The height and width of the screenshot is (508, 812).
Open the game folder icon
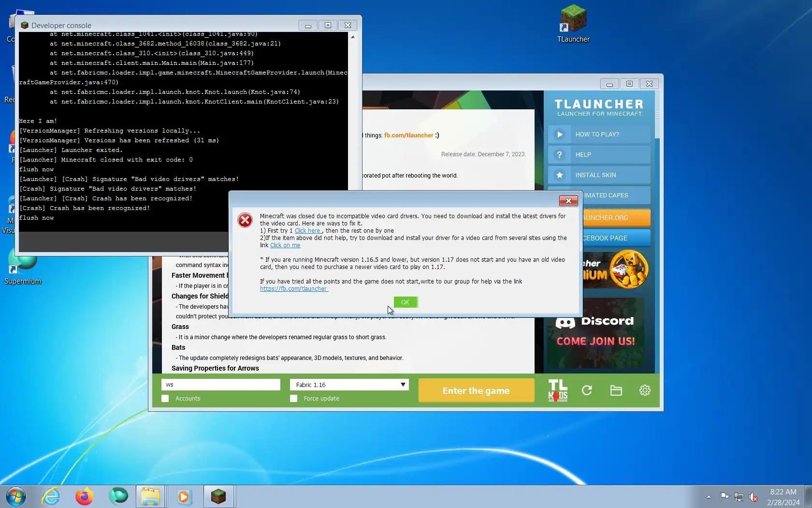pos(616,390)
